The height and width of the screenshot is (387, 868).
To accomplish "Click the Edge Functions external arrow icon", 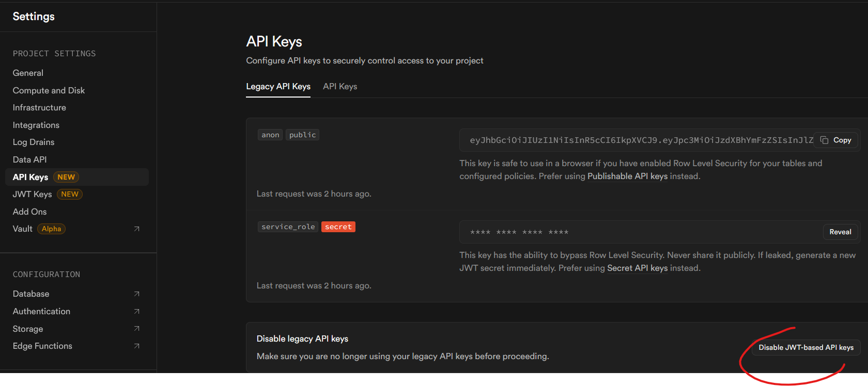I will point(136,346).
